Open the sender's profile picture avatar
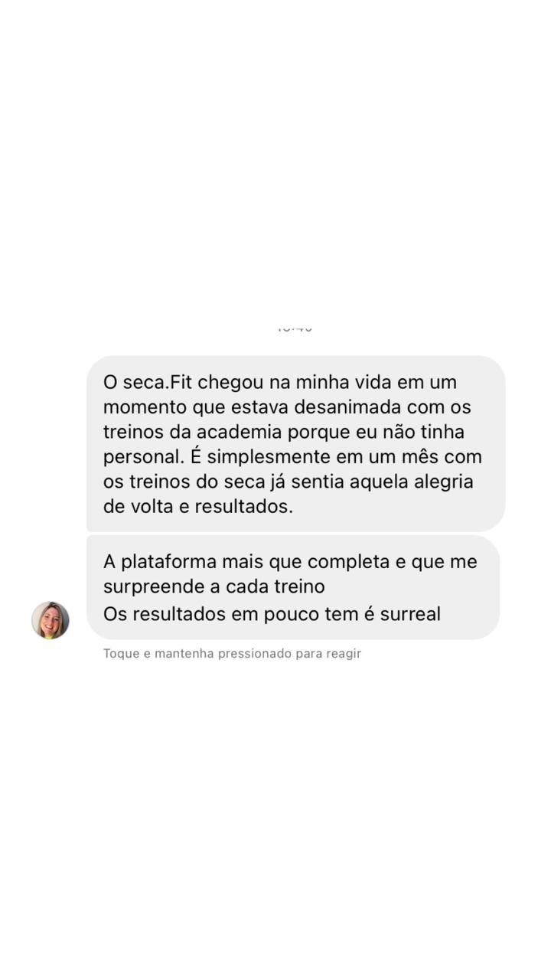551x980 pixels. [51, 620]
